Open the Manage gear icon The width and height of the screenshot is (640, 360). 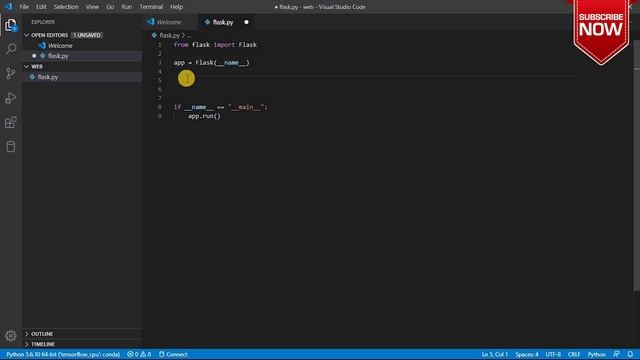tap(11, 336)
